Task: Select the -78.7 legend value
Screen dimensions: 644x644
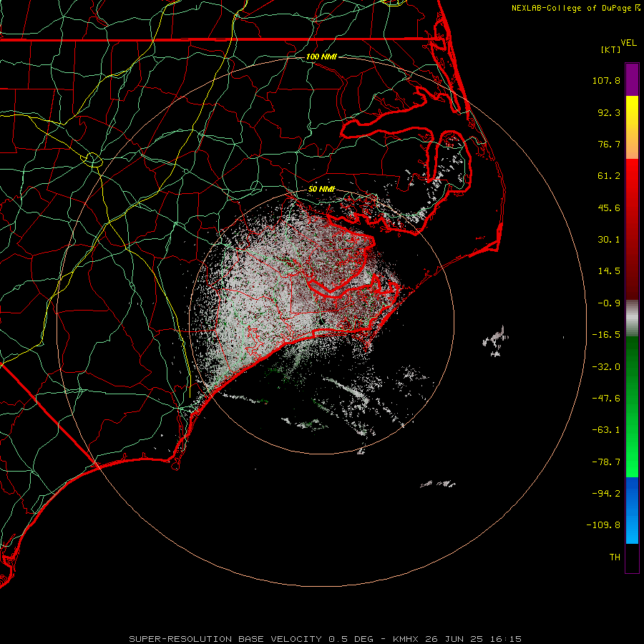Action: point(606,462)
